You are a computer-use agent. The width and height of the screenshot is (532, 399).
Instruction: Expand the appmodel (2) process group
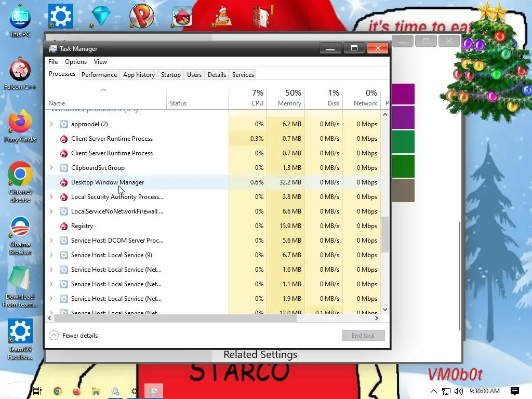pyautogui.click(x=51, y=124)
